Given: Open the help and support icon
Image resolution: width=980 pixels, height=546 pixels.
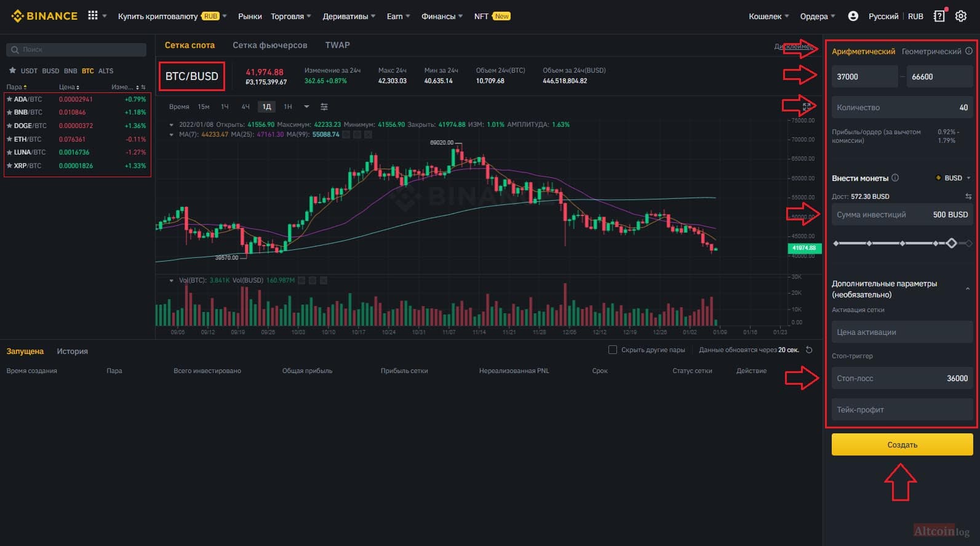Looking at the screenshot, I should 939,16.
